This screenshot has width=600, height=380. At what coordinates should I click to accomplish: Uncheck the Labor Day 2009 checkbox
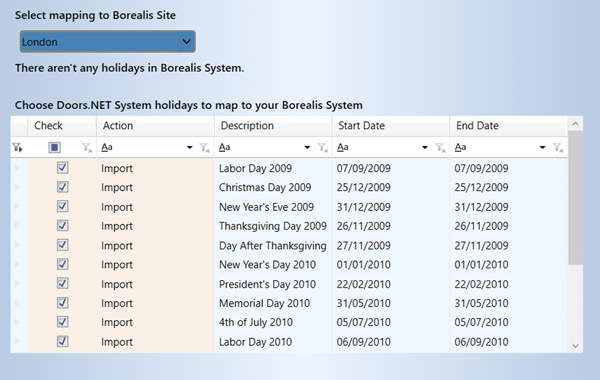coord(63,168)
